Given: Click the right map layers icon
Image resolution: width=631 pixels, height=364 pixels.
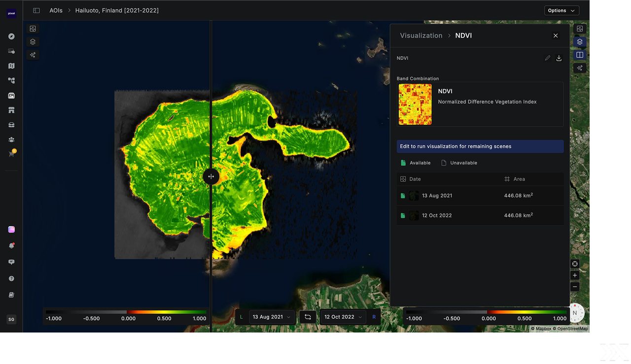Looking at the screenshot, I should (580, 42).
